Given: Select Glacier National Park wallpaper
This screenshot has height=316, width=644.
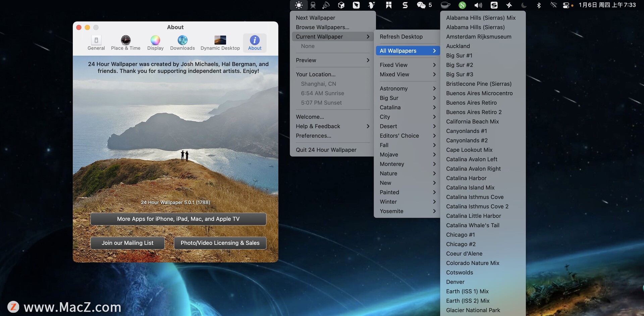Looking at the screenshot, I should [483, 310].
